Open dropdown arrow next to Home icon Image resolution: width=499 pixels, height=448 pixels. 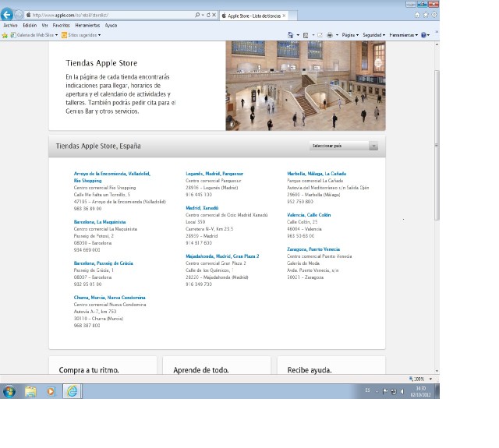click(298, 35)
